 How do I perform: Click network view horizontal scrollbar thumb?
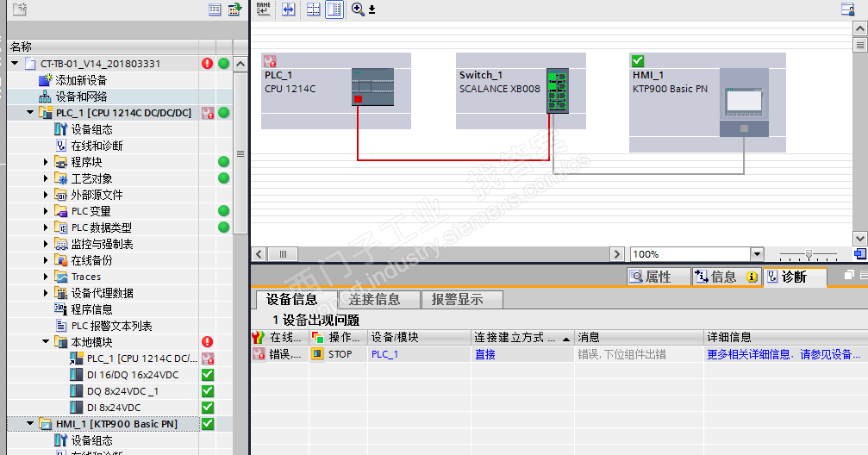(283, 254)
